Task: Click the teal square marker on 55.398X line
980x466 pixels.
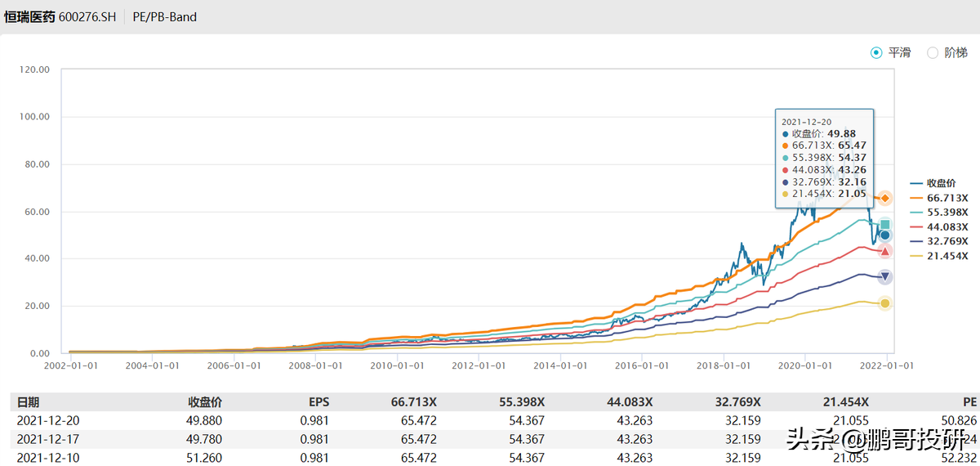Action: click(884, 224)
